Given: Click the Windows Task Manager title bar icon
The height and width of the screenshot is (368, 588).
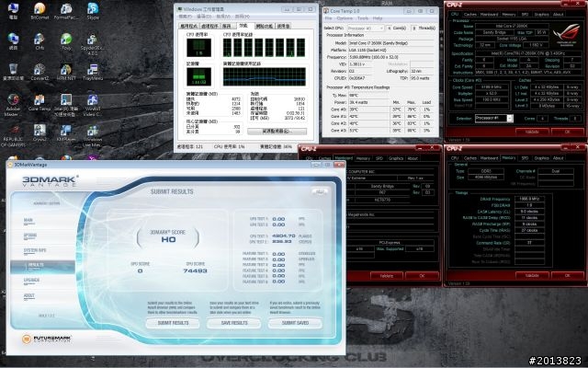Looking at the screenshot, I should click(180, 9).
